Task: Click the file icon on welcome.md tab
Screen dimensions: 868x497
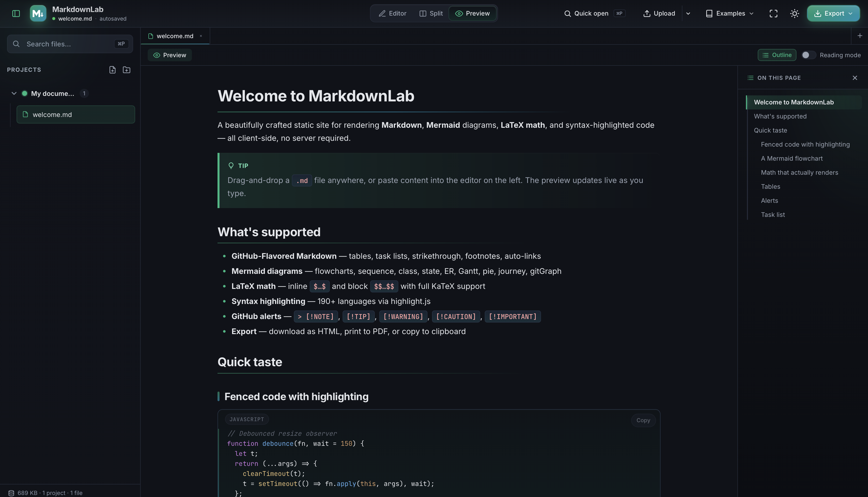Action: tap(151, 36)
